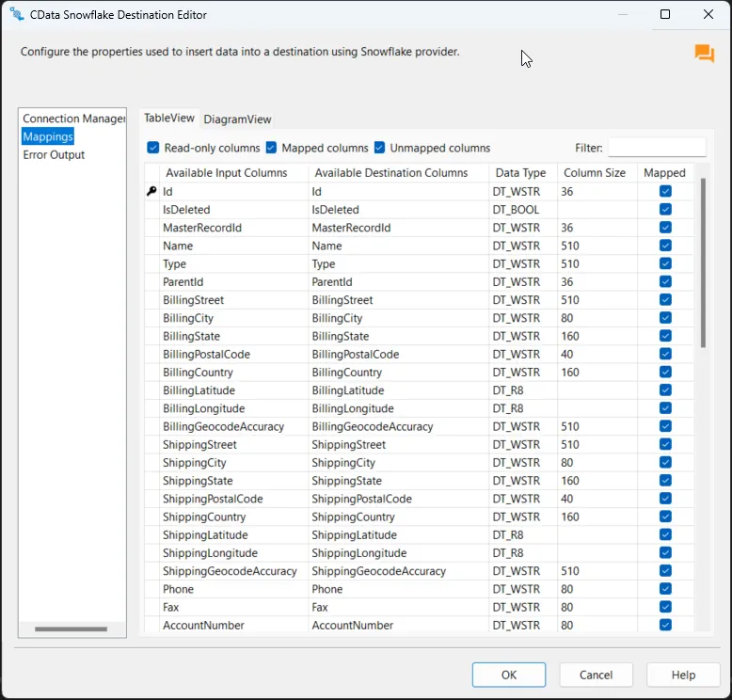
Task: Open the Connection Manager page
Action: (x=73, y=119)
